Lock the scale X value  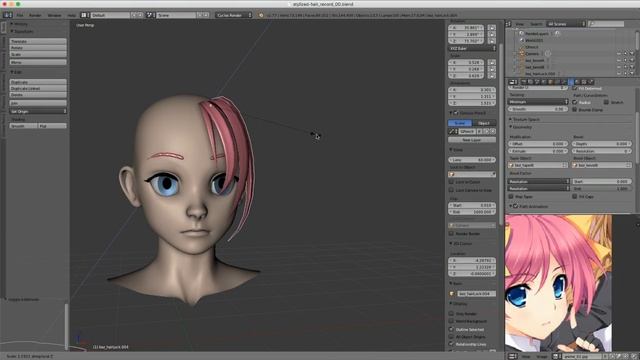[x=492, y=62]
